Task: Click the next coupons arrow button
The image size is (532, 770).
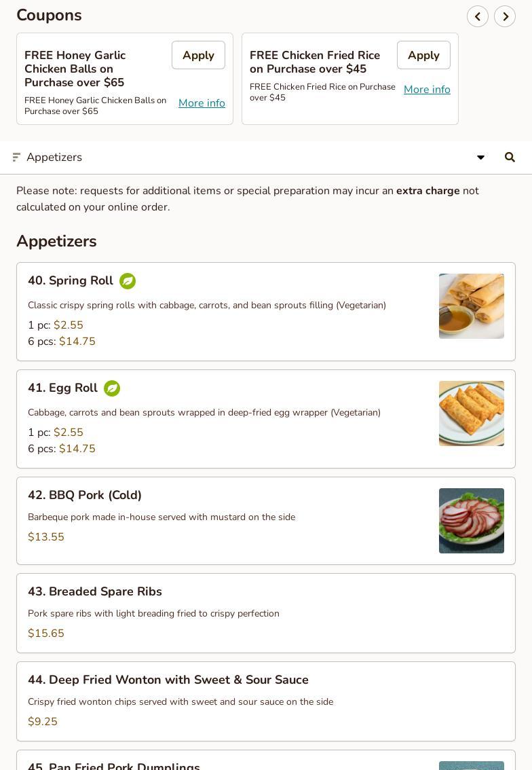Action: click(504, 16)
